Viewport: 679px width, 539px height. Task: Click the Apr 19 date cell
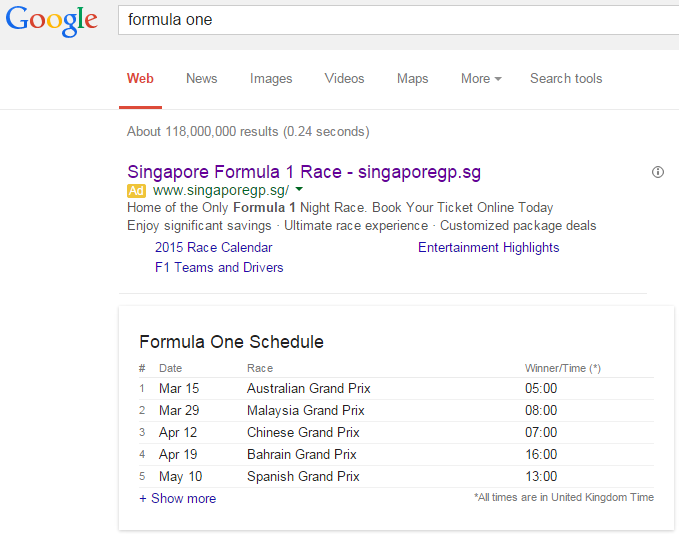(x=178, y=455)
